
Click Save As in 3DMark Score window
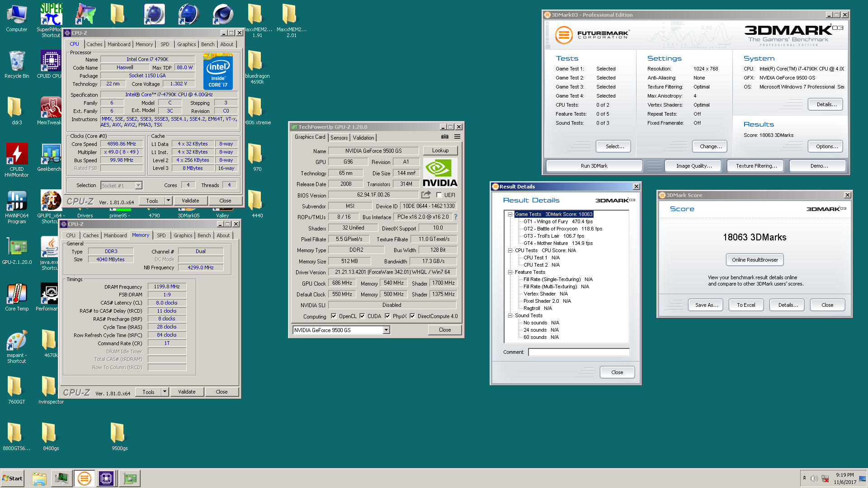pos(706,305)
